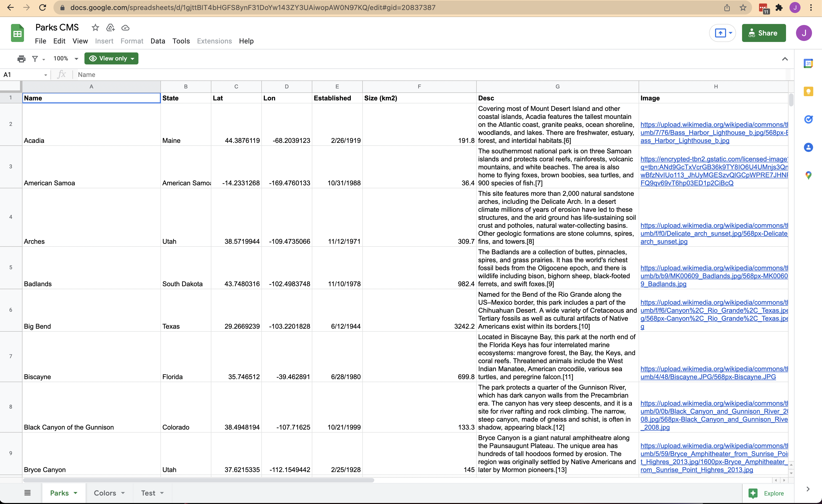Expand the Colors sheet tab menu arrow
Screen dimensions: 822x504
[123, 493]
